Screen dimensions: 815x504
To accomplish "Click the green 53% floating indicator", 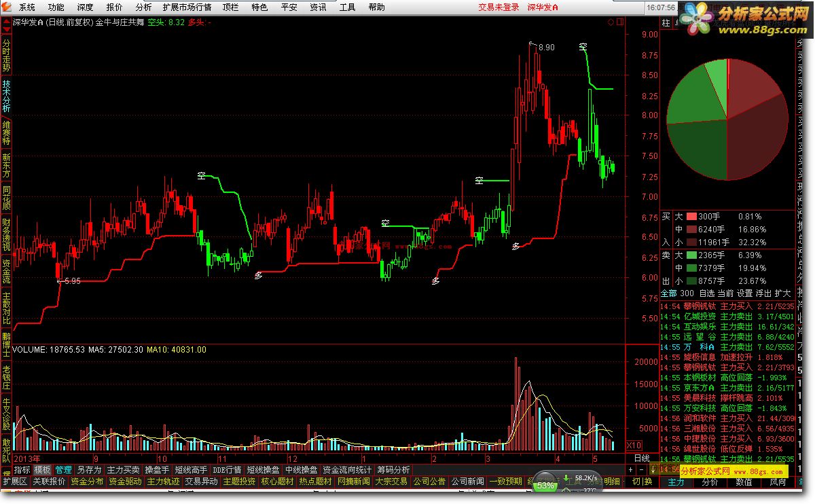I will point(545,486).
